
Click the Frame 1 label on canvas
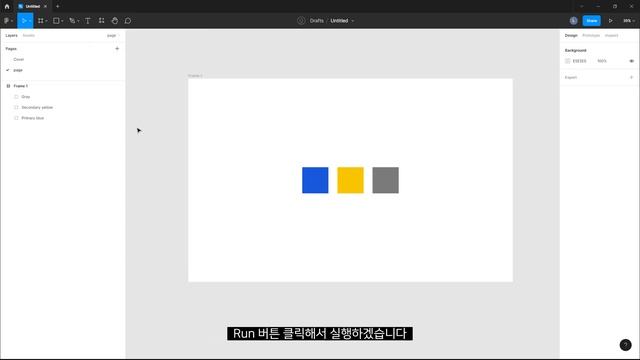[195, 76]
